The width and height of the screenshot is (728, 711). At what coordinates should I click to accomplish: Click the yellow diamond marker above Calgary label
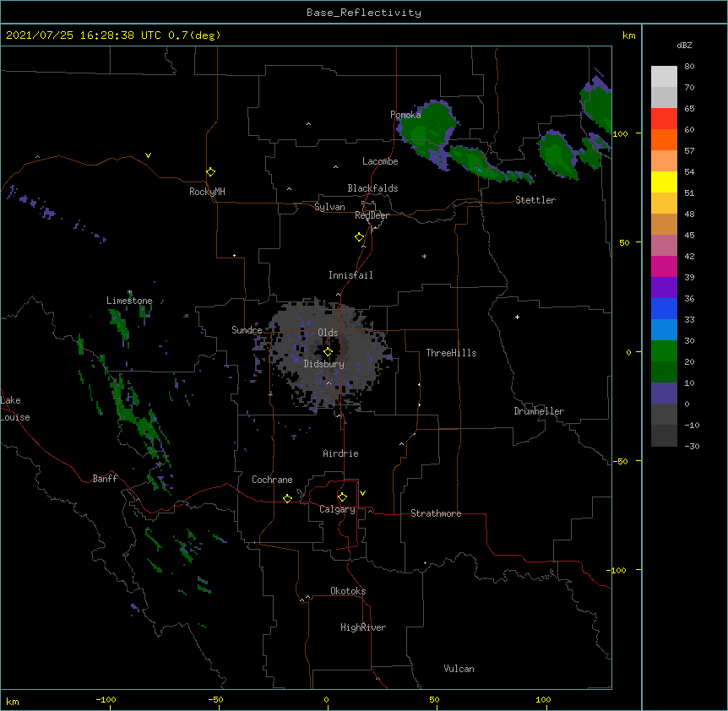pyautogui.click(x=342, y=497)
